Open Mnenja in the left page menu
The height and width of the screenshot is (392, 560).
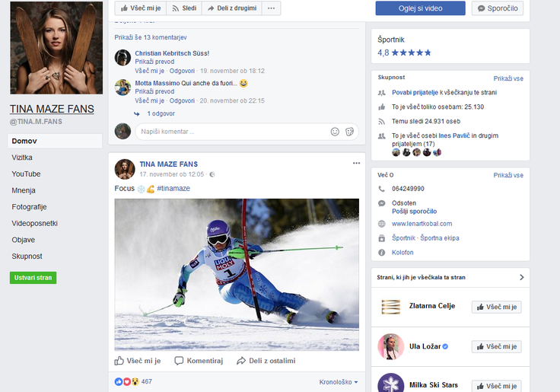[x=24, y=190]
